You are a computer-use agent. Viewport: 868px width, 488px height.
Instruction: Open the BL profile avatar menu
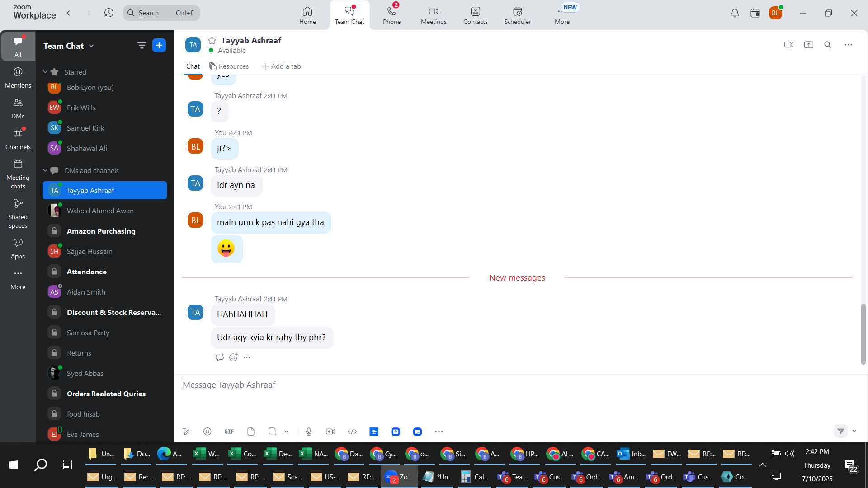tap(776, 13)
